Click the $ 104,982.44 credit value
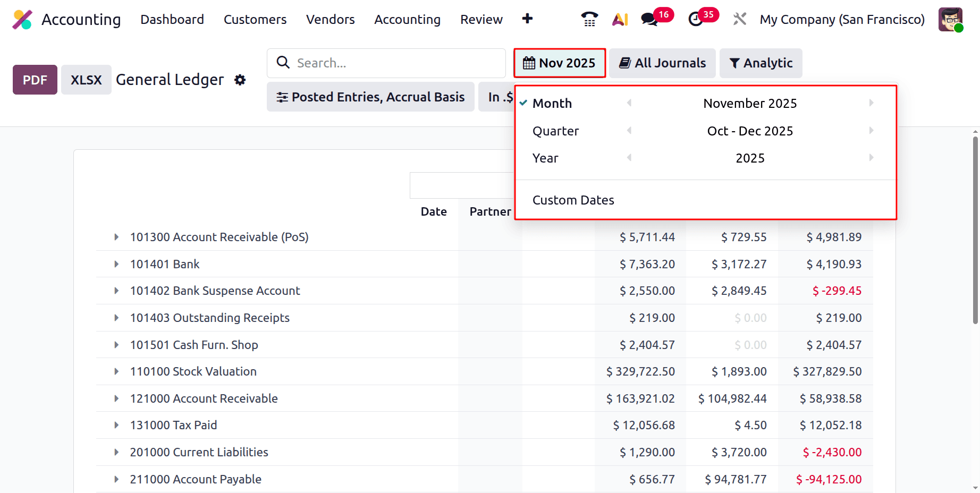Screen dimensions: 980x493 pyautogui.click(x=732, y=398)
